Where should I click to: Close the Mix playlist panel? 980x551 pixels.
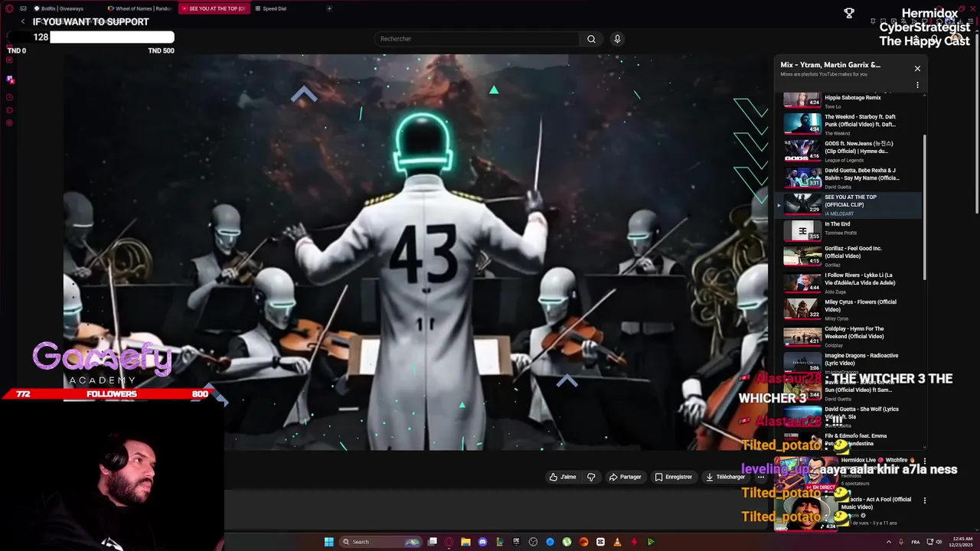click(917, 68)
